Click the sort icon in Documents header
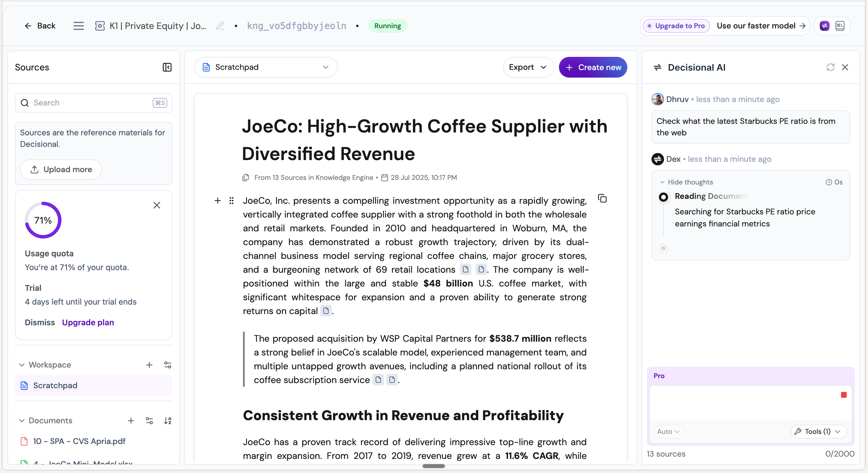 (x=167, y=421)
